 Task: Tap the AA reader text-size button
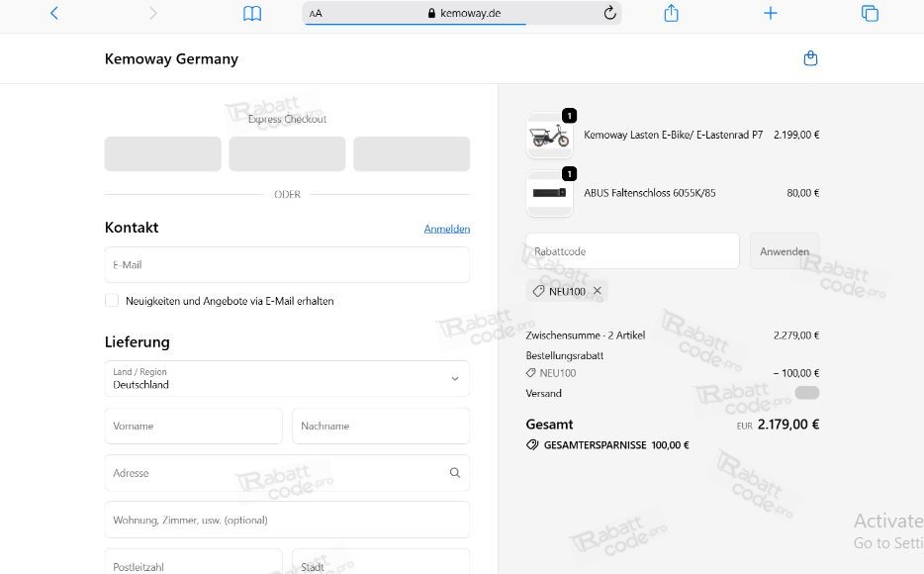tap(316, 13)
